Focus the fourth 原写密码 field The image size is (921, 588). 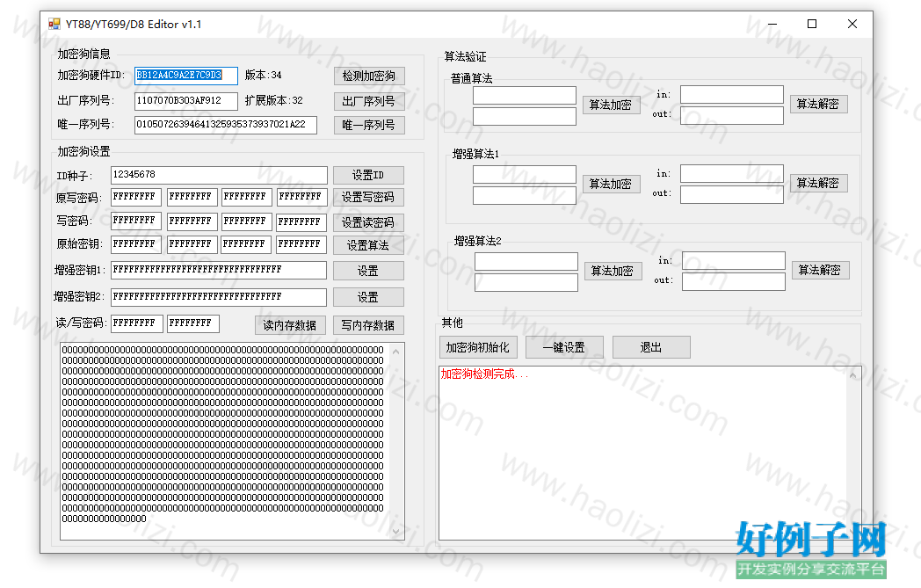click(x=301, y=197)
